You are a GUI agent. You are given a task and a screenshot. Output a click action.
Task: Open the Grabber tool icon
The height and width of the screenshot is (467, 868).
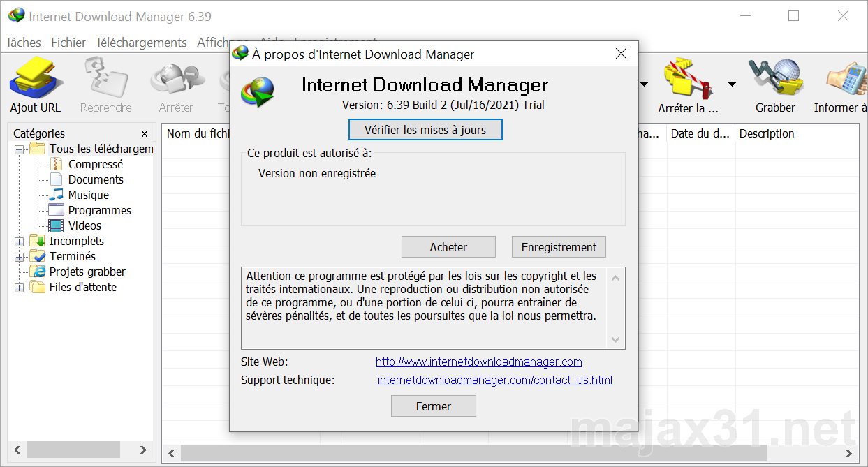pos(775,78)
